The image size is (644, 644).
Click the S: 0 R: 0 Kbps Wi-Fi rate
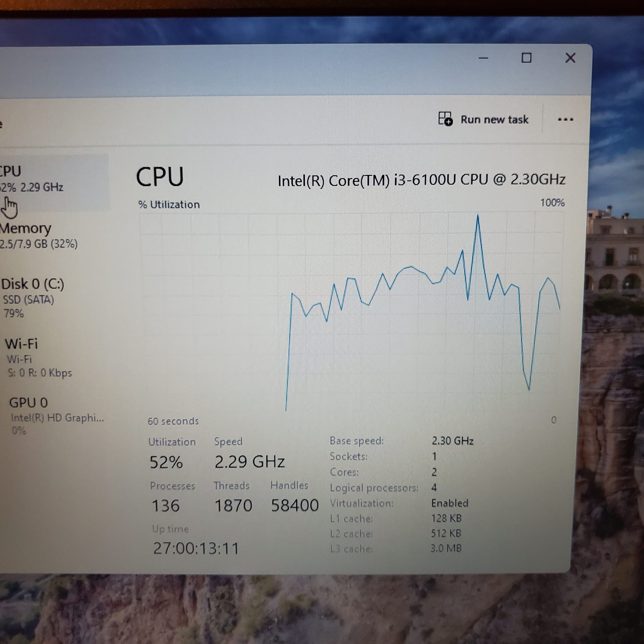[40, 373]
